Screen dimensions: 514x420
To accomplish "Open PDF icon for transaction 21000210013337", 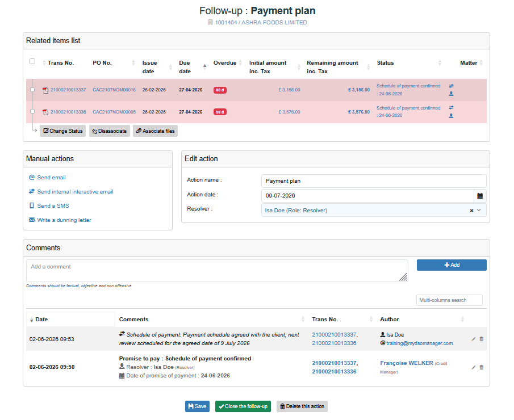I will click(45, 90).
